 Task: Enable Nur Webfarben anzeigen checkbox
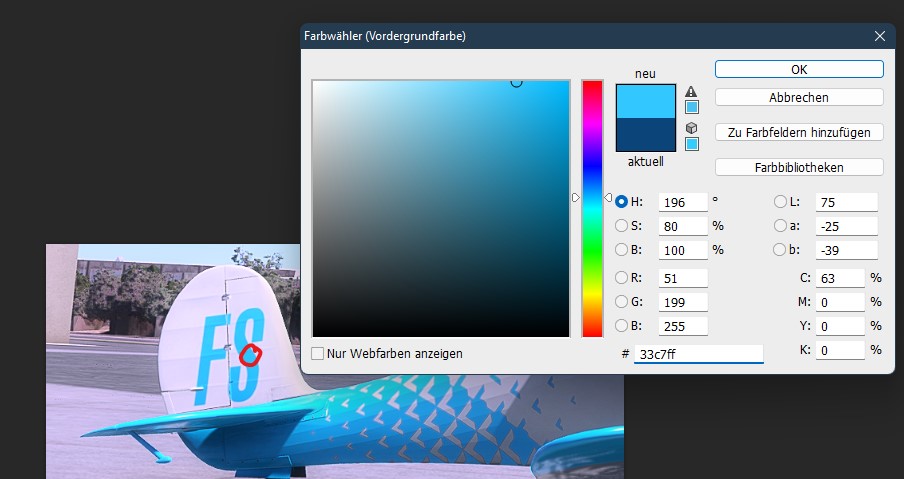317,353
